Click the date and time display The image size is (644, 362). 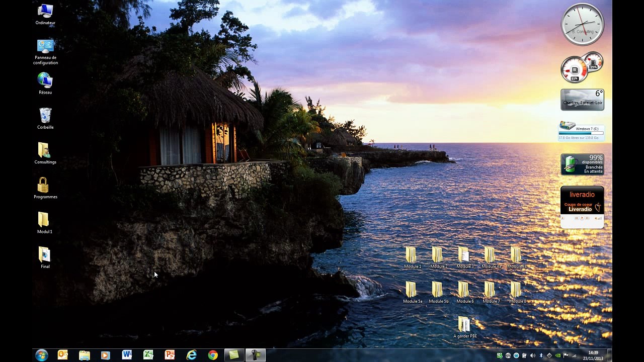point(593,355)
